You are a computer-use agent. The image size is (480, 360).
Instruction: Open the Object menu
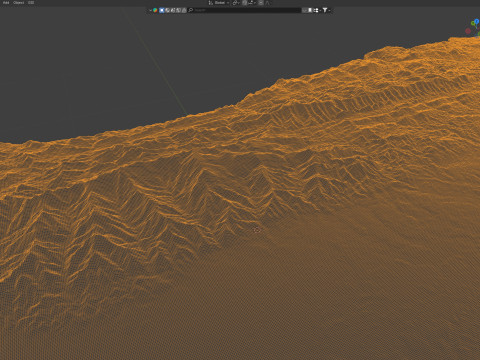point(19,2)
